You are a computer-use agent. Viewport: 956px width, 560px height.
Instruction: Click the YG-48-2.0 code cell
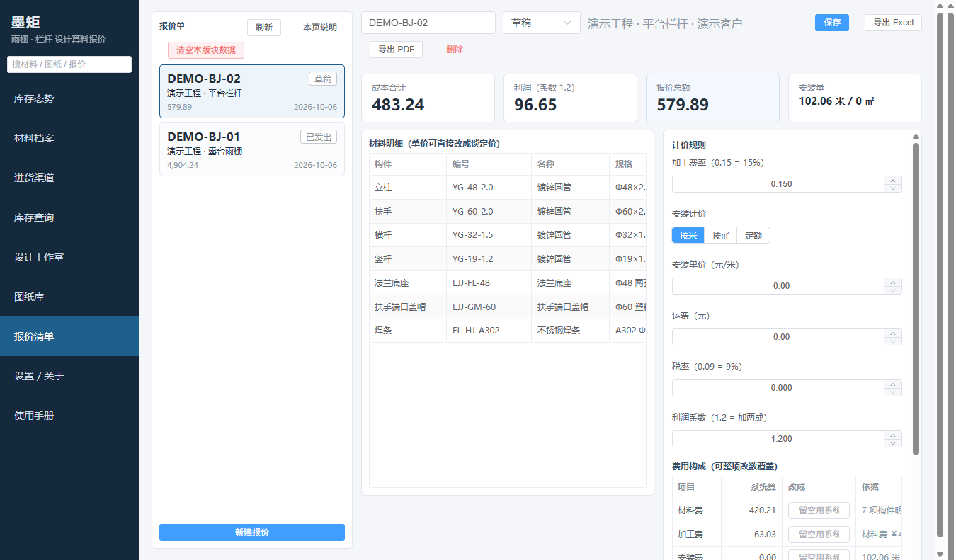489,188
